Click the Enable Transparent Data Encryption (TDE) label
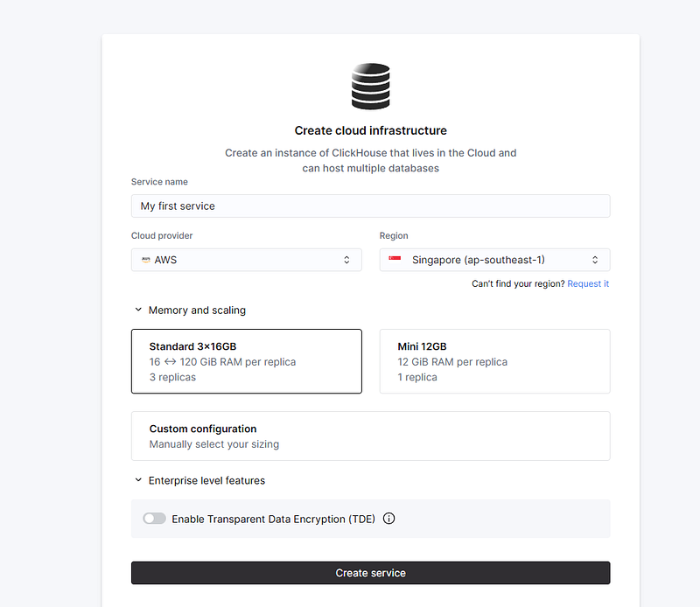700x607 pixels. click(273, 519)
